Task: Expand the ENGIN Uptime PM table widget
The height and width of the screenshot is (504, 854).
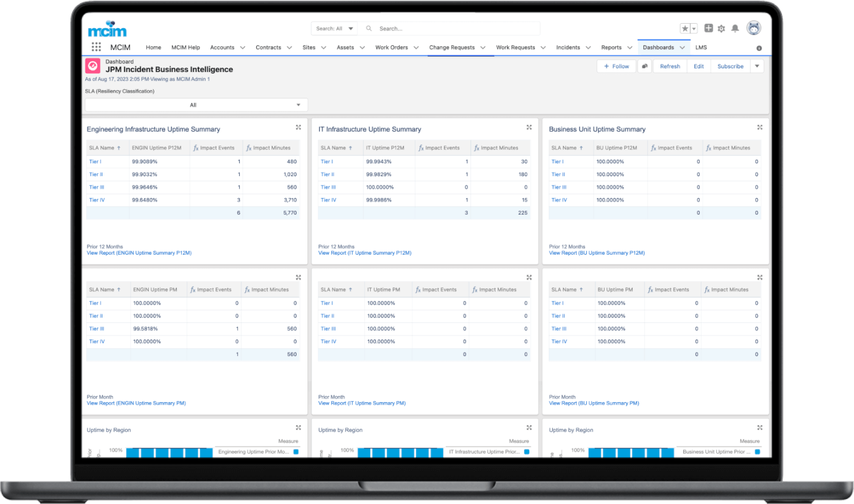Action: (x=298, y=277)
